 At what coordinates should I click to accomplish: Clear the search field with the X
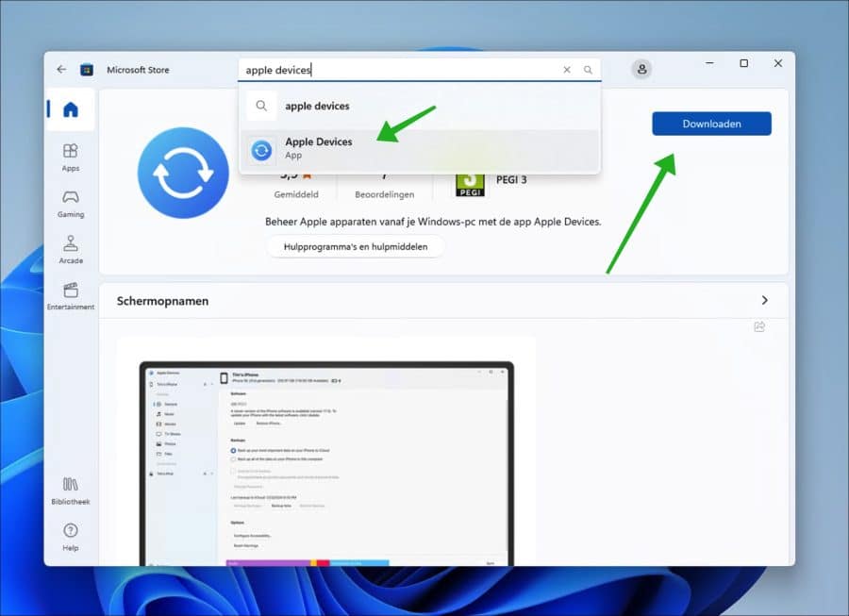tap(566, 69)
